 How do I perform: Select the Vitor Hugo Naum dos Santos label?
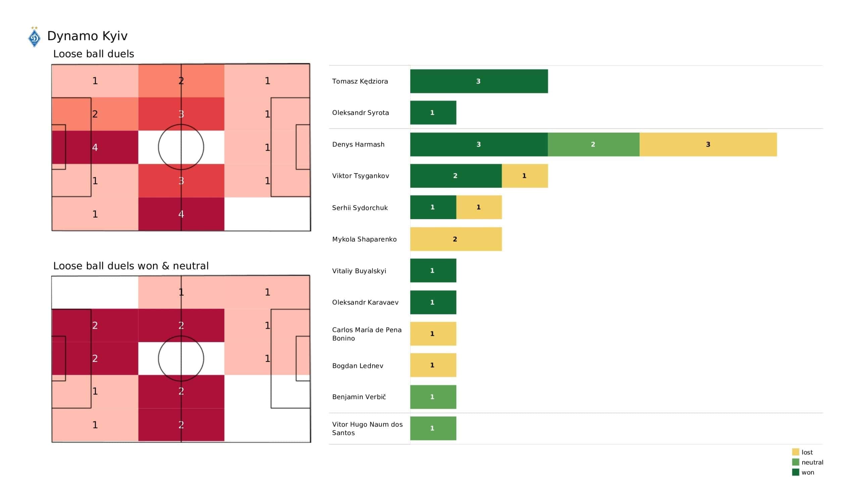pyautogui.click(x=367, y=428)
